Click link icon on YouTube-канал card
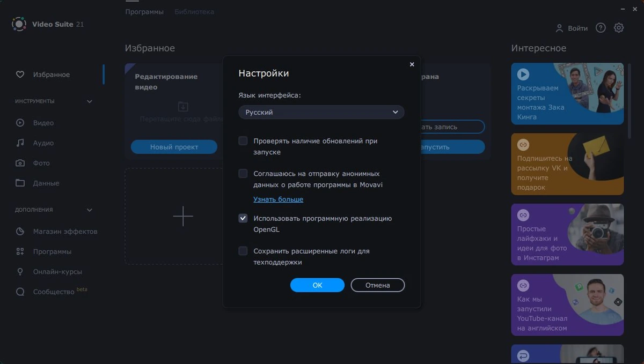The image size is (644, 364). point(523,285)
